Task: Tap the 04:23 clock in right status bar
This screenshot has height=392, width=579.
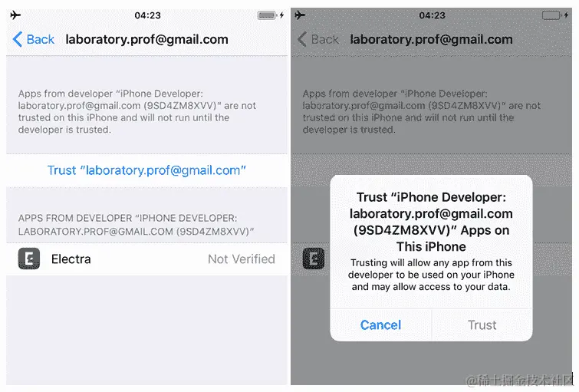Action: pyautogui.click(x=432, y=15)
